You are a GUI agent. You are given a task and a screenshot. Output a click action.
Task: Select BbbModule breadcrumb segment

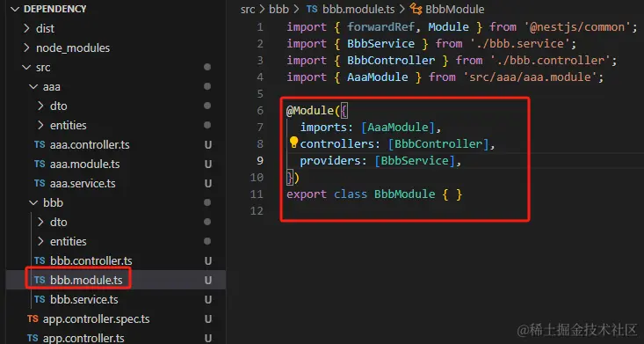pyautogui.click(x=454, y=9)
